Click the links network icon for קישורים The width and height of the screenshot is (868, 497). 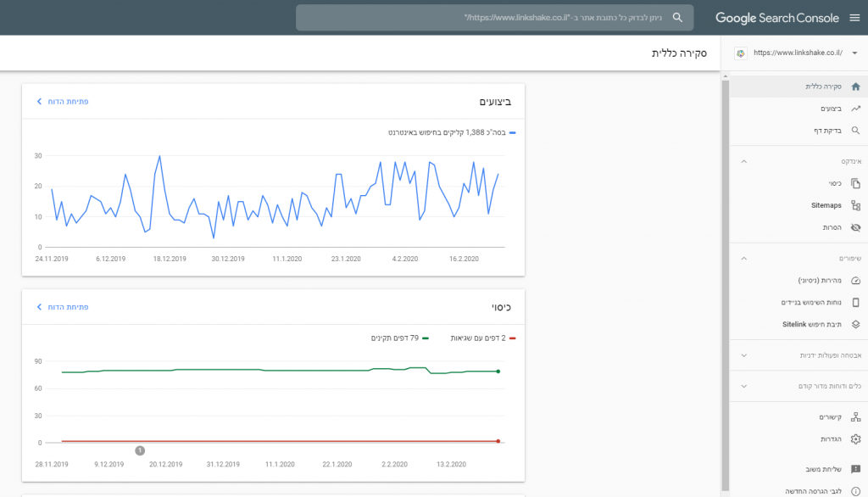coord(856,417)
